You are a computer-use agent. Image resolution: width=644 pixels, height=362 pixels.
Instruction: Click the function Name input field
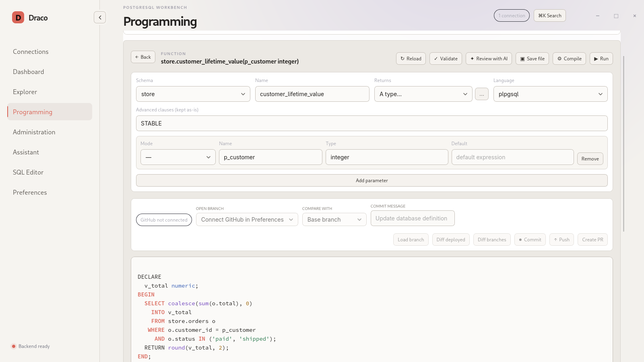coord(312,94)
